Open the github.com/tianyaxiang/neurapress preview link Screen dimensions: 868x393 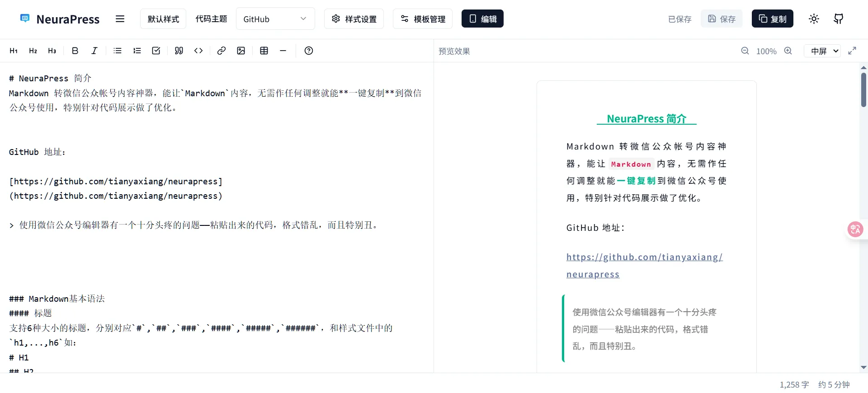coord(644,257)
